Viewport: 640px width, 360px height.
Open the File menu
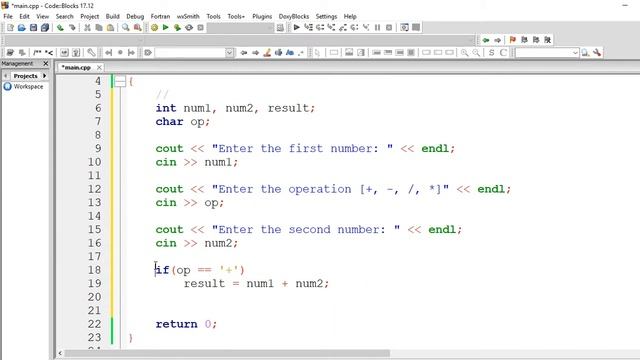click(8, 16)
